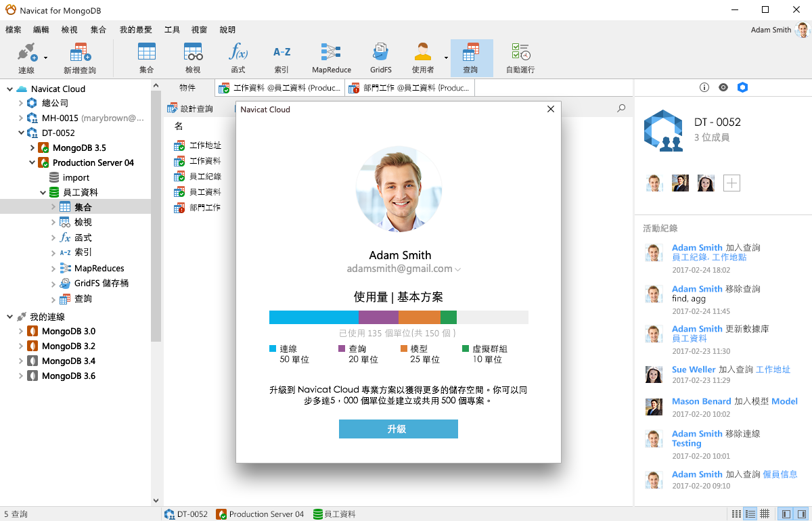Switch to the 部門工作 @員工資料 tab

pyautogui.click(x=410, y=88)
